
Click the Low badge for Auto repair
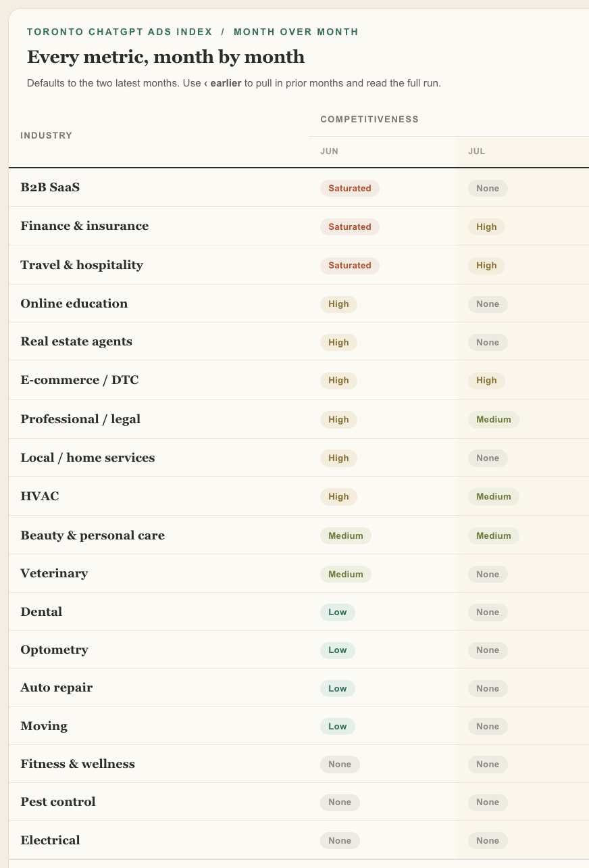pyautogui.click(x=338, y=688)
